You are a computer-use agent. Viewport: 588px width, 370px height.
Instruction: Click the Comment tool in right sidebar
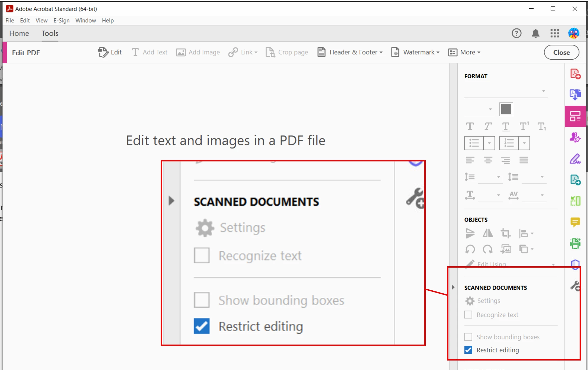(x=575, y=222)
